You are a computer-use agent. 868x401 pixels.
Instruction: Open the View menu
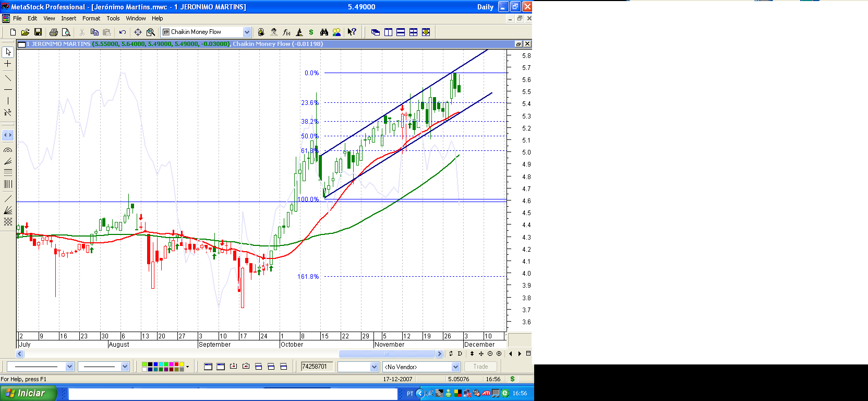coord(49,18)
